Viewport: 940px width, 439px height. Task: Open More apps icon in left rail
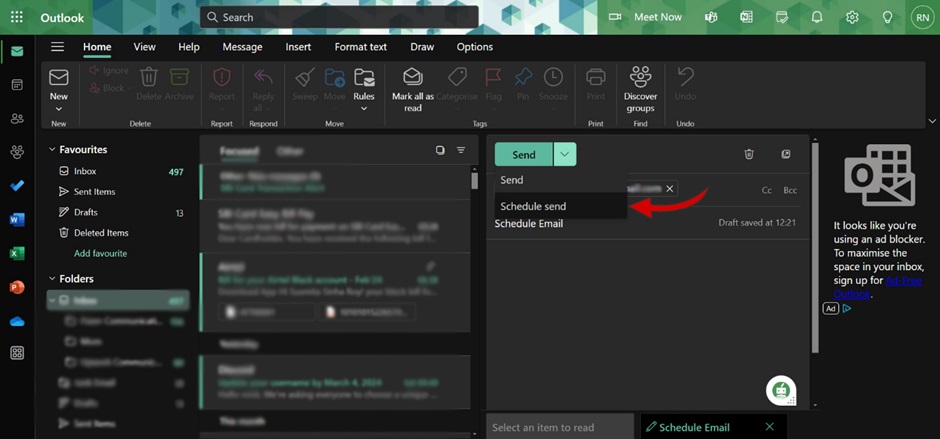click(17, 353)
